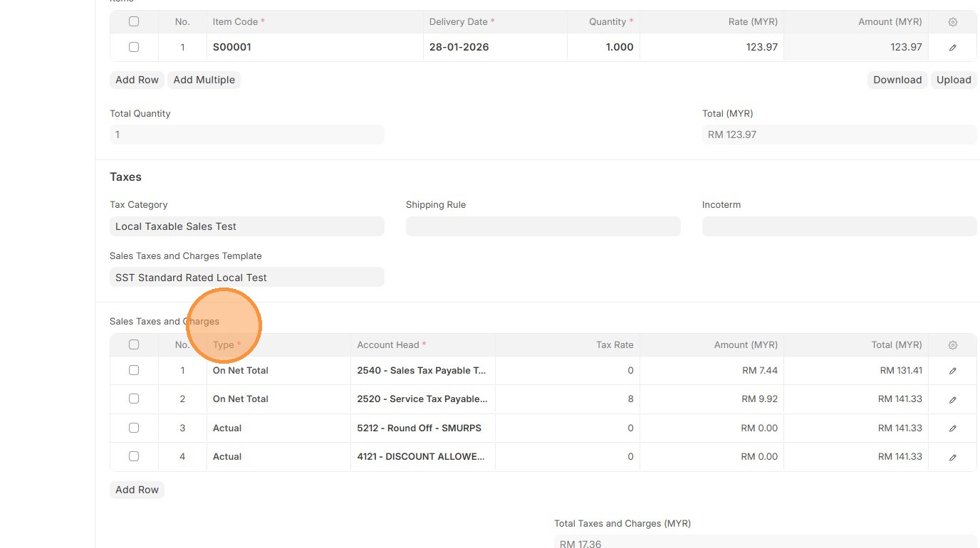Click the total RM 131.41
980x548 pixels.
(901, 370)
